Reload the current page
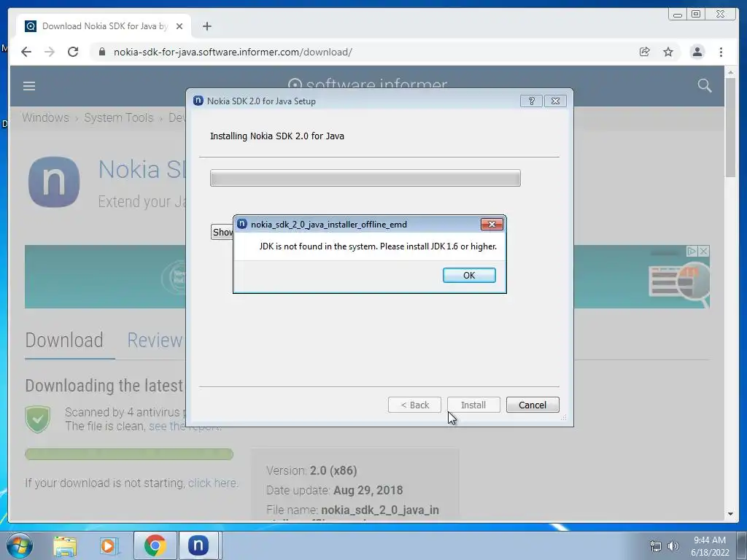The width and height of the screenshot is (747, 560). click(x=73, y=52)
